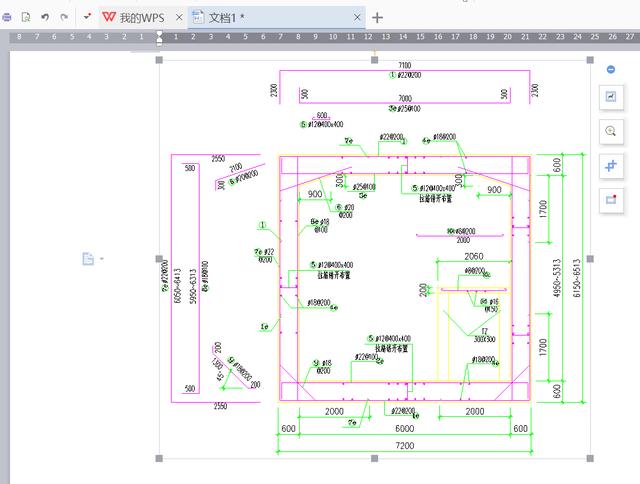This screenshot has height=484, width=640.
Task: Expand the paste options dropdown arrow
Action: coord(101,259)
